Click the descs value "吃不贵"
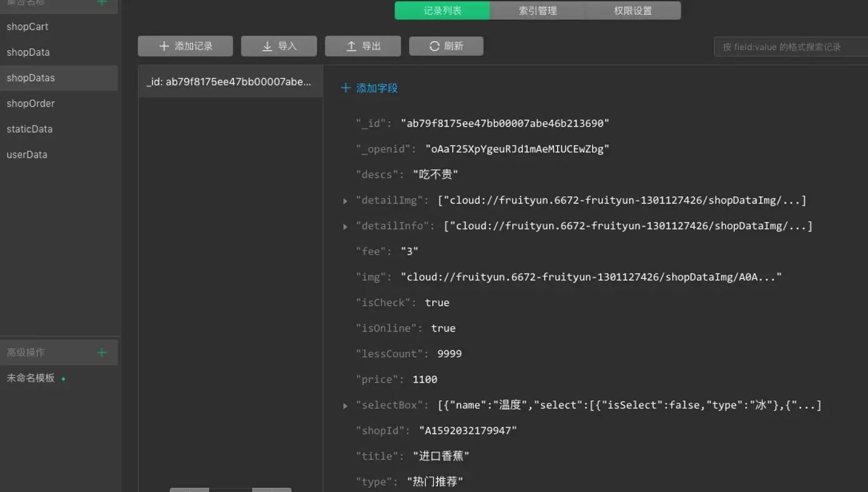868x492 pixels. point(436,175)
